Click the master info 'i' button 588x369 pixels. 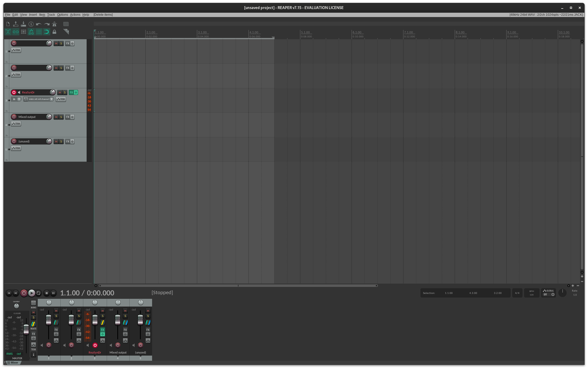[34, 355]
